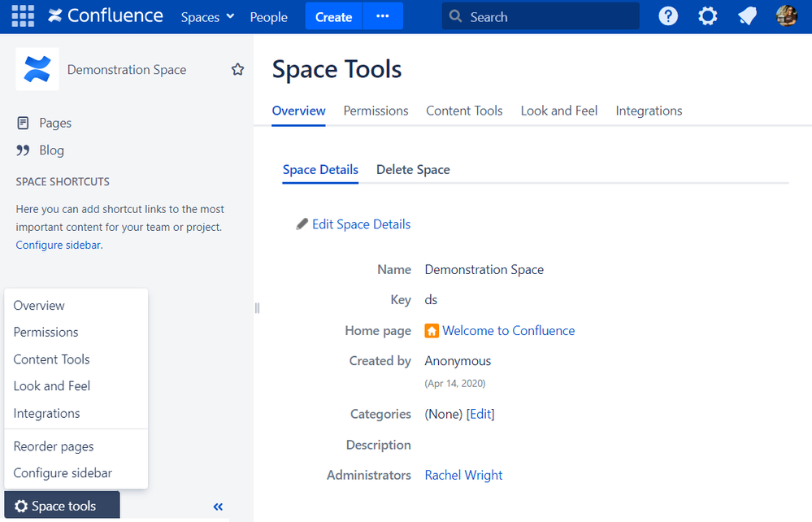Image resolution: width=812 pixels, height=522 pixels.
Task: Switch to the Permissions tab
Action: 376,111
